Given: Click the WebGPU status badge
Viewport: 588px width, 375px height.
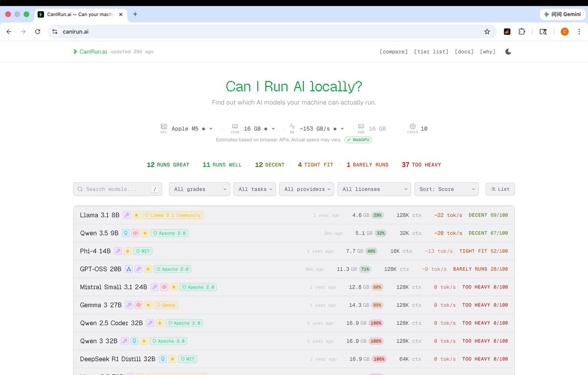Looking at the screenshot, I should tap(358, 140).
